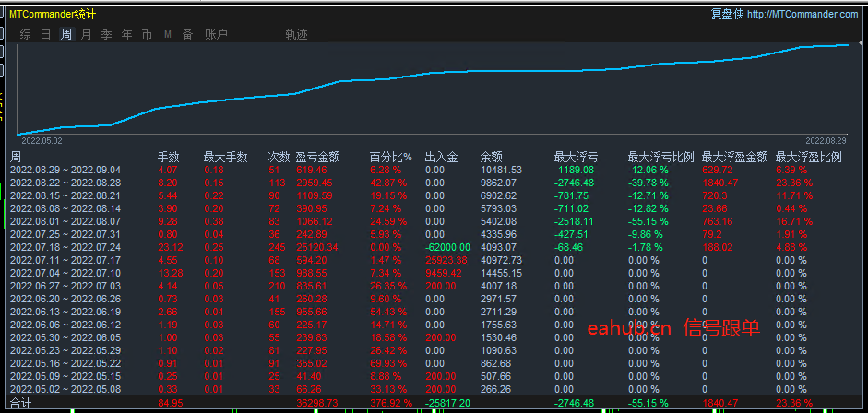Click the 25120.34 profit value
This screenshot has height=413, width=868.
[x=317, y=247]
